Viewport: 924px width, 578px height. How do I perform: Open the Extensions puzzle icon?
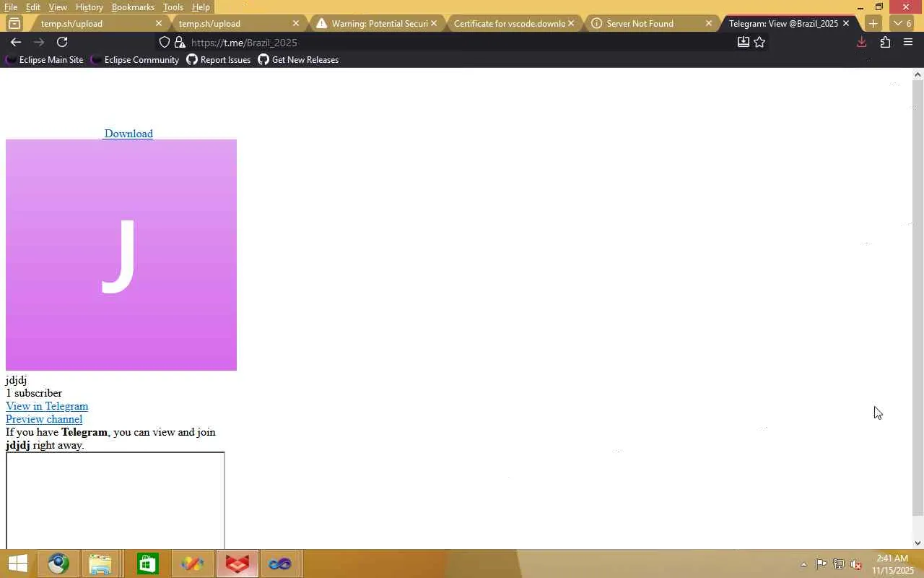tap(885, 42)
